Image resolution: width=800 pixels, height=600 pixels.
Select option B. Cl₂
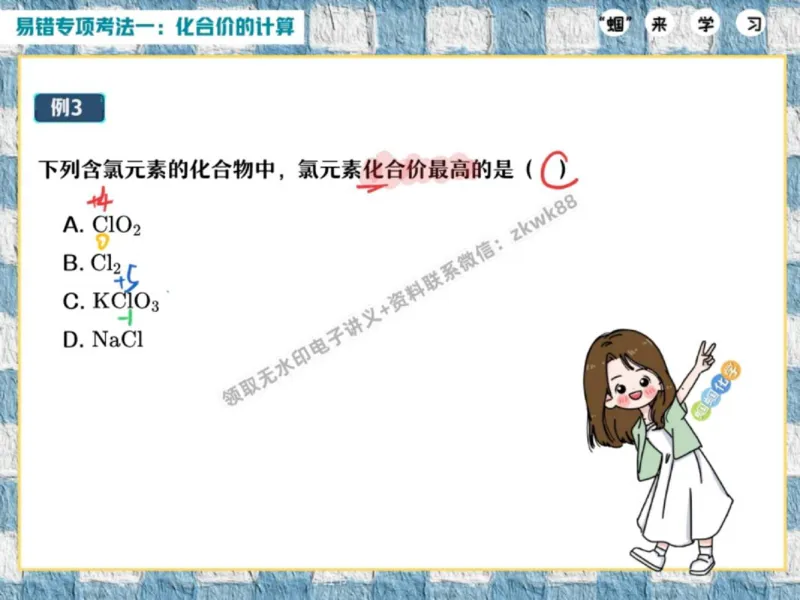pos(92,263)
